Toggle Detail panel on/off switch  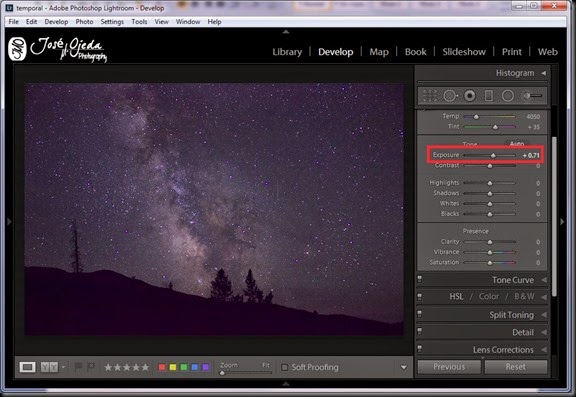tap(420, 331)
